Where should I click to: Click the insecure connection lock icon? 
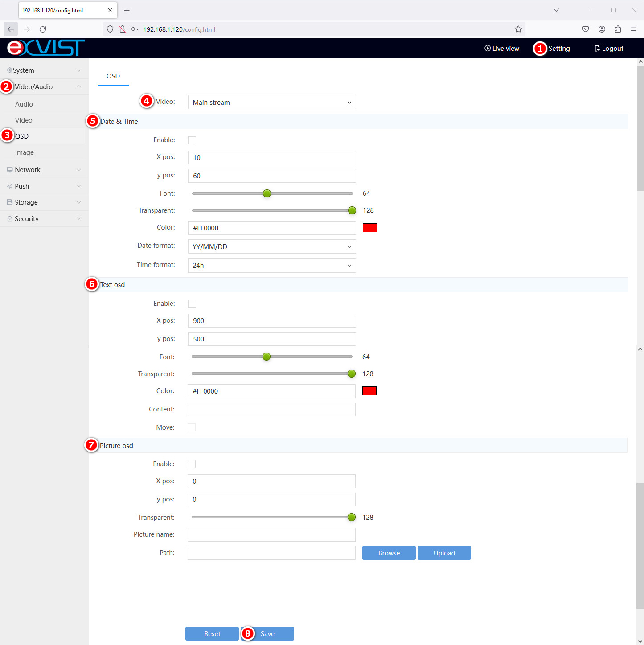point(122,29)
